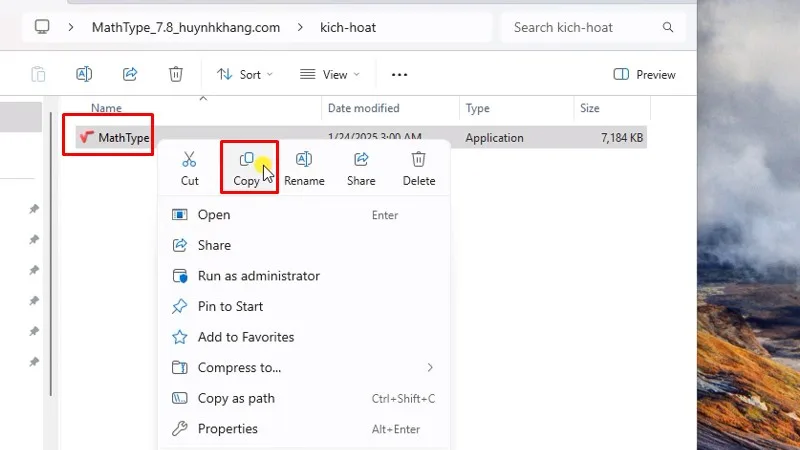Open Properties from context menu
Viewport: 800px width, 450px height.
(x=304, y=429)
